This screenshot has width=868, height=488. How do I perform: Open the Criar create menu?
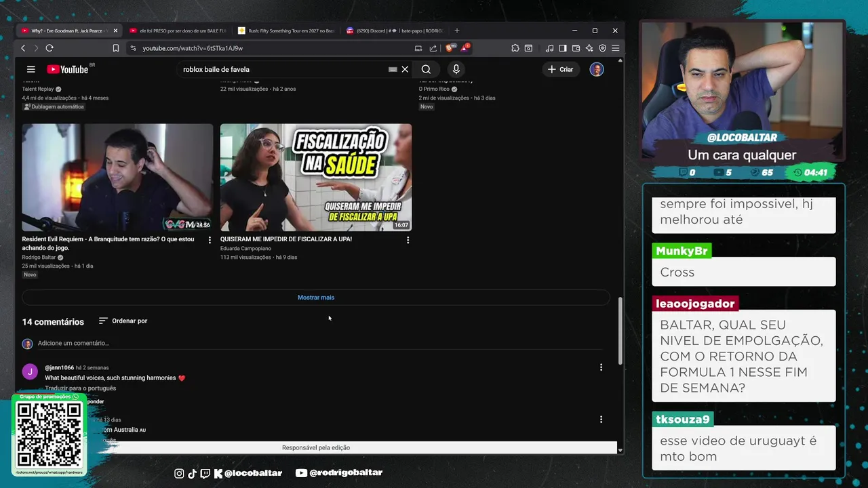[561, 69]
